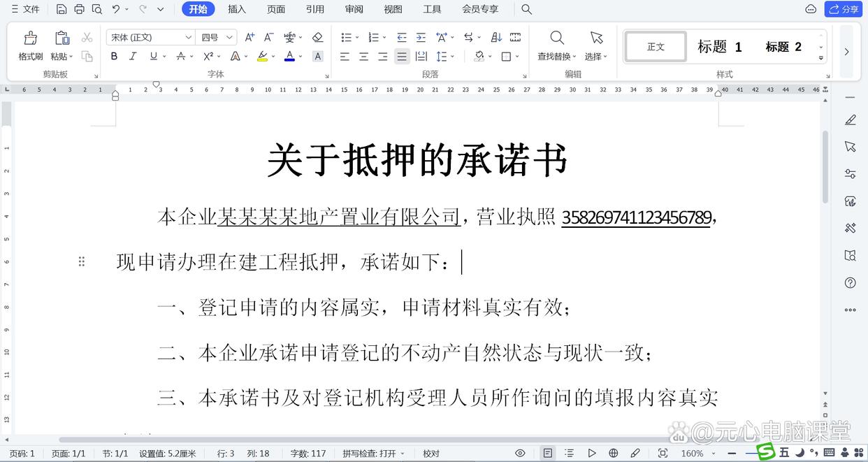Screen dimensions: 868x462
Task: Switch to the 审阅 (Review) tab
Action: pos(354,9)
